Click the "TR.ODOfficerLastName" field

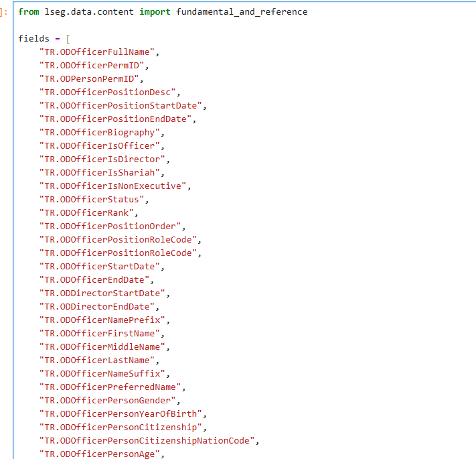[97, 360]
